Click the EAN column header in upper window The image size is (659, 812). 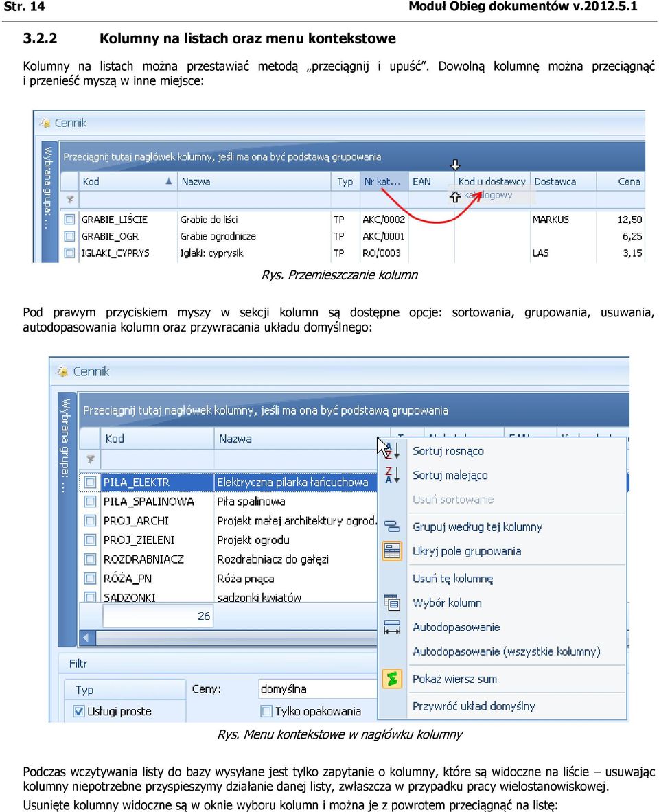[431, 181]
